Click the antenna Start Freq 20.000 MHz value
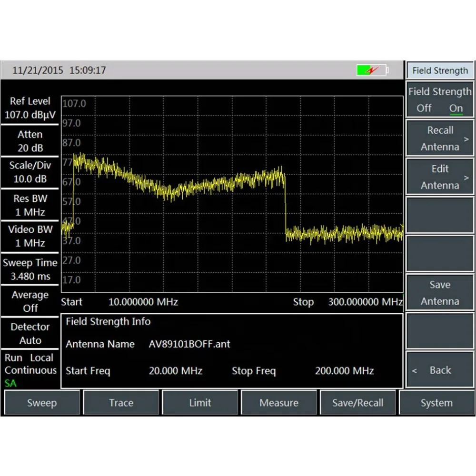The image size is (476, 476). [176, 371]
